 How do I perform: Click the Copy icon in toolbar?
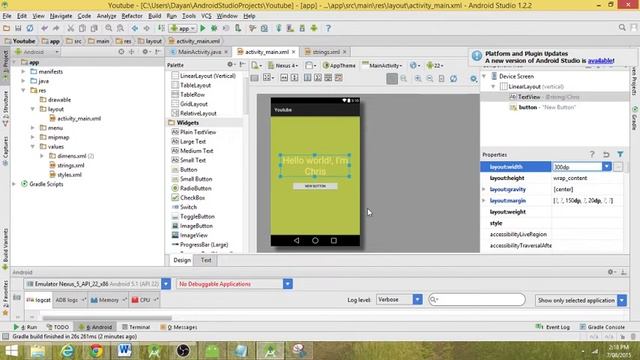82,28
